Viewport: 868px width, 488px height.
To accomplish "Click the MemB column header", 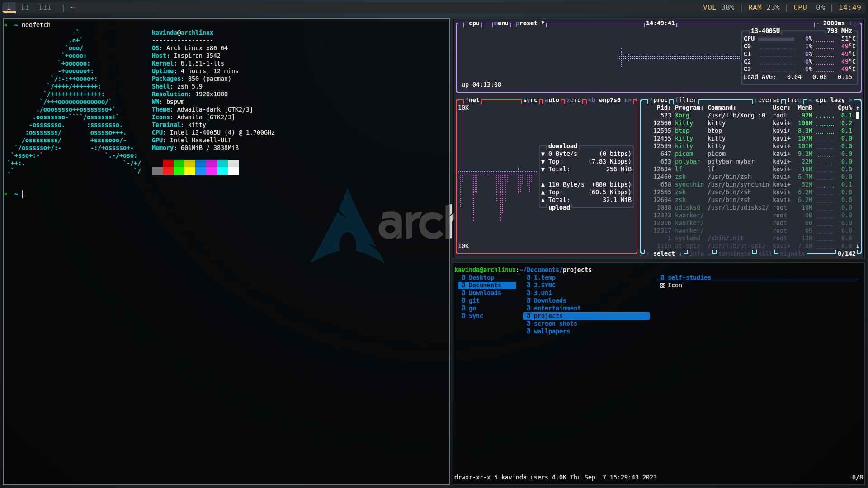I will 805,108.
